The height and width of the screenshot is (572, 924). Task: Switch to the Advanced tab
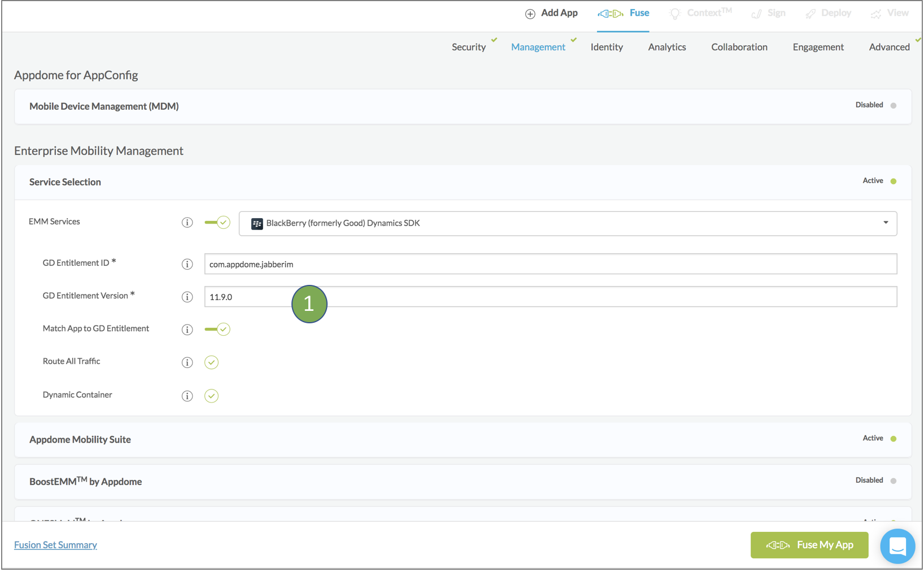coord(889,47)
